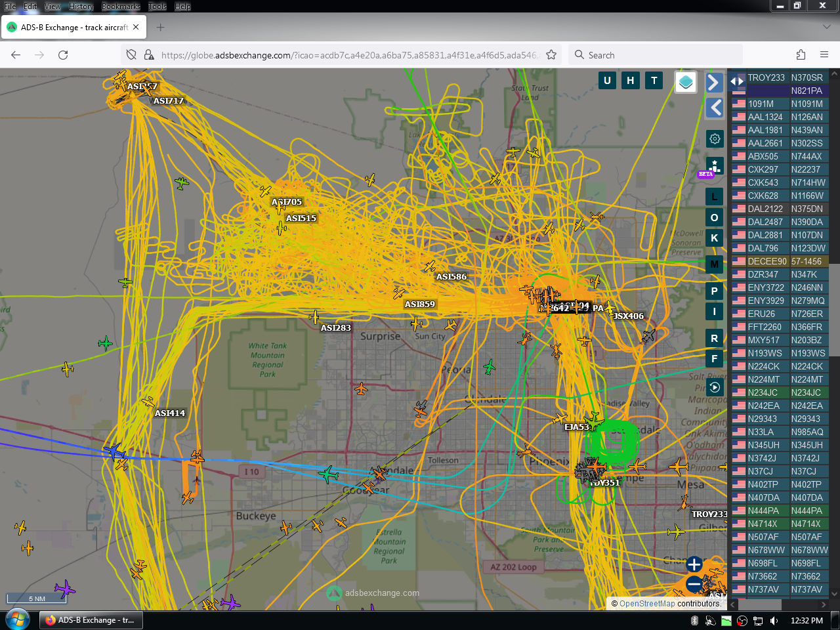The image size is (840, 630).
Task: Click the F map button
Action: pos(715,358)
